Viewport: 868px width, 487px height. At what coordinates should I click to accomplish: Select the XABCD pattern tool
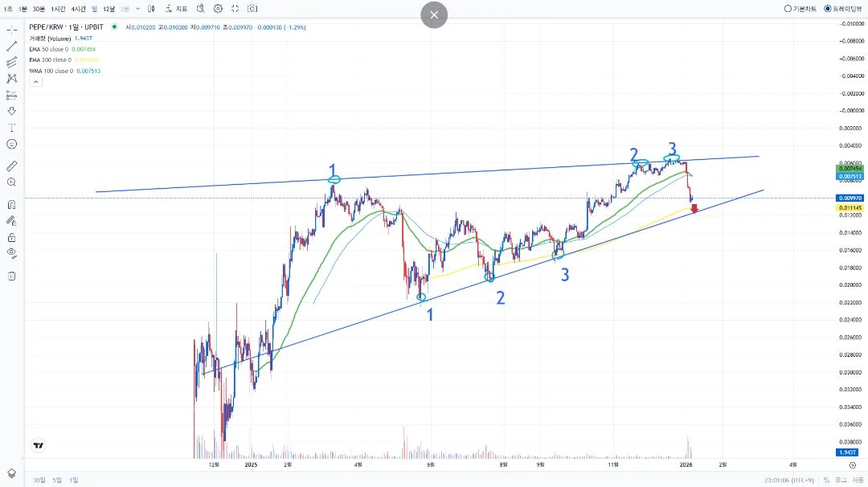(11, 79)
